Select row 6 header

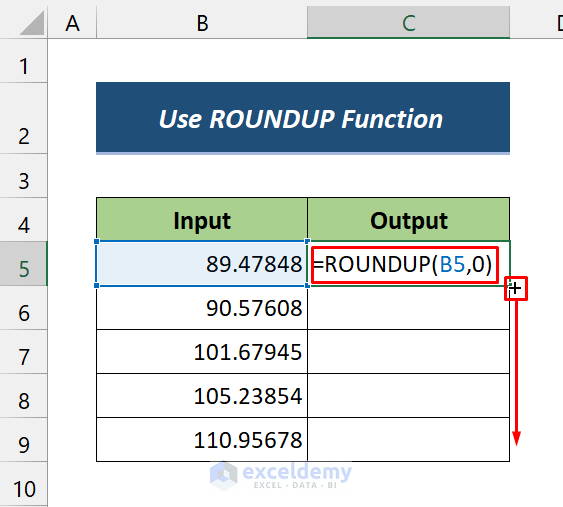(x=24, y=308)
